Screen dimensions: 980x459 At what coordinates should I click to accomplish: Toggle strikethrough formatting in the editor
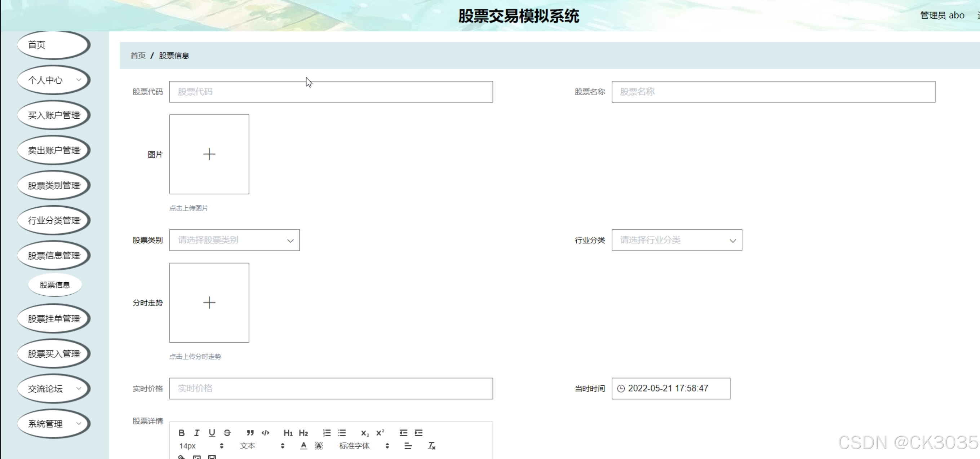(227, 433)
